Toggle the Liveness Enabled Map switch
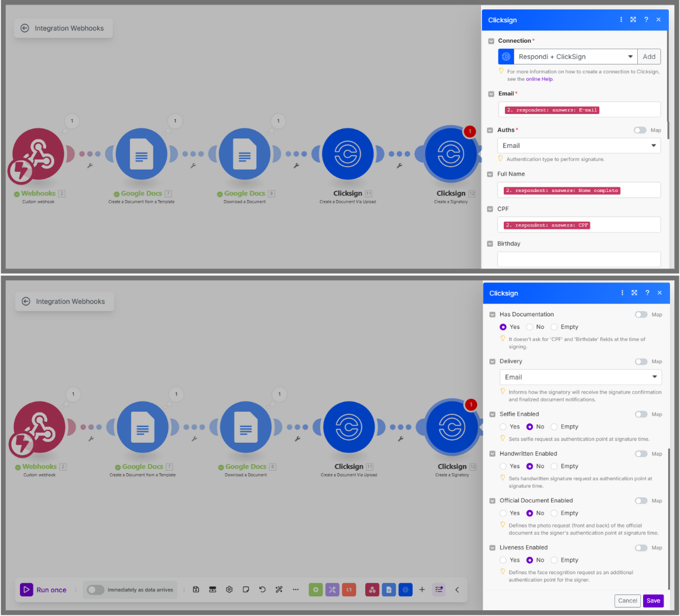Image resolution: width=680 pixels, height=616 pixels. point(641,548)
